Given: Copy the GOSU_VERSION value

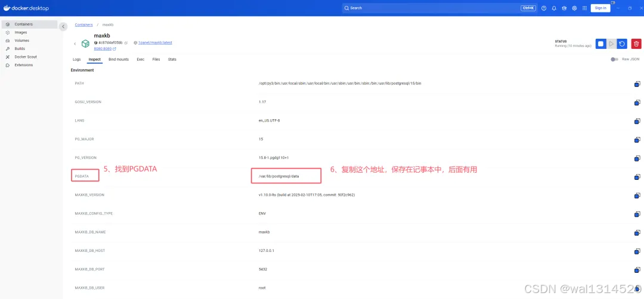Looking at the screenshot, I should (x=637, y=102).
